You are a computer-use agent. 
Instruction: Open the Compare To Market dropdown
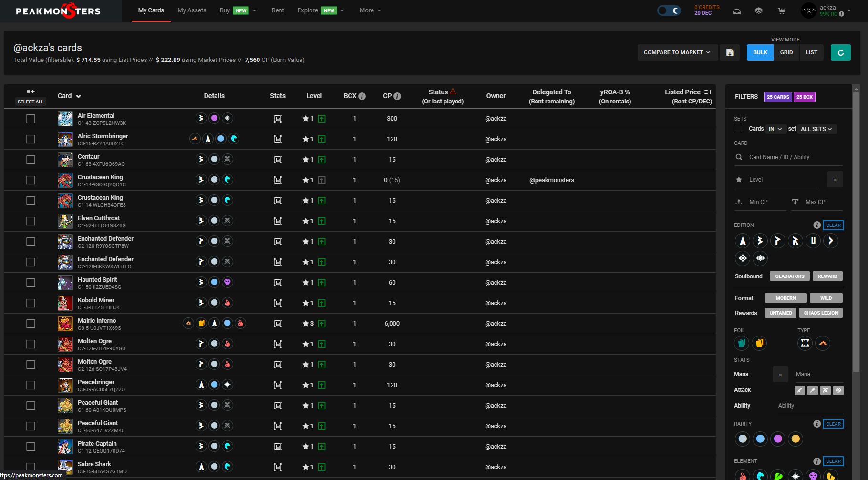tap(677, 52)
